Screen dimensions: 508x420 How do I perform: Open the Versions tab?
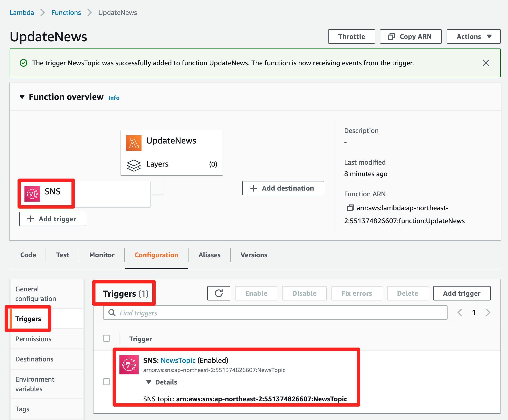(254, 255)
